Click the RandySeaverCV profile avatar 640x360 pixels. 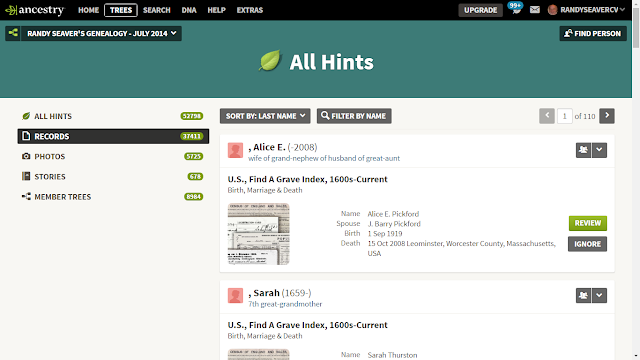[x=552, y=10]
